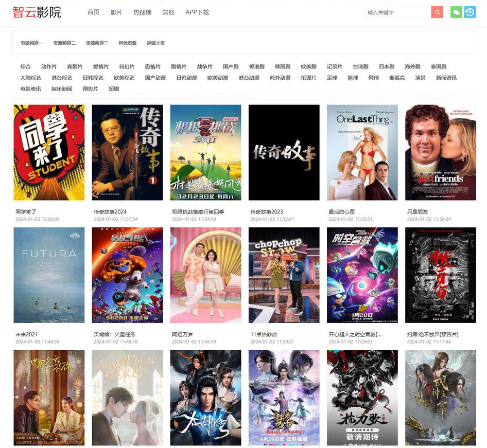This screenshot has height=448, width=487.
Task: Select the 伦理片 category
Action: [x=309, y=78]
